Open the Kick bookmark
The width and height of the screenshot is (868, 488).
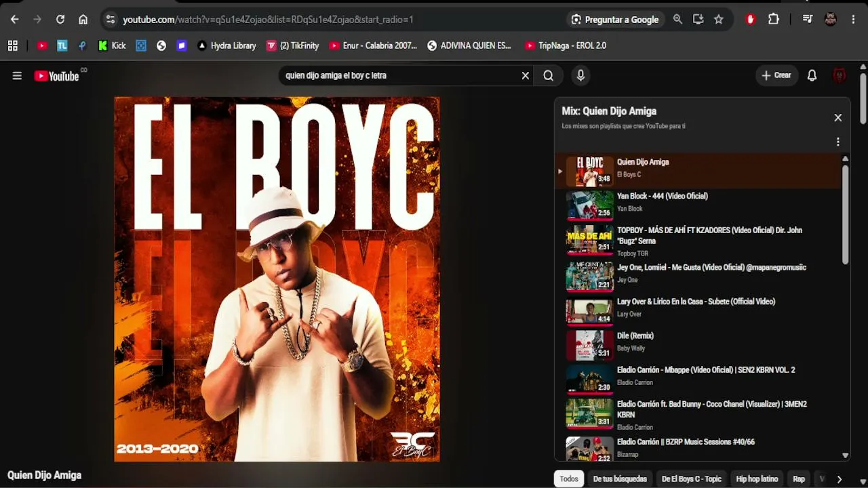tap(112, 45)
